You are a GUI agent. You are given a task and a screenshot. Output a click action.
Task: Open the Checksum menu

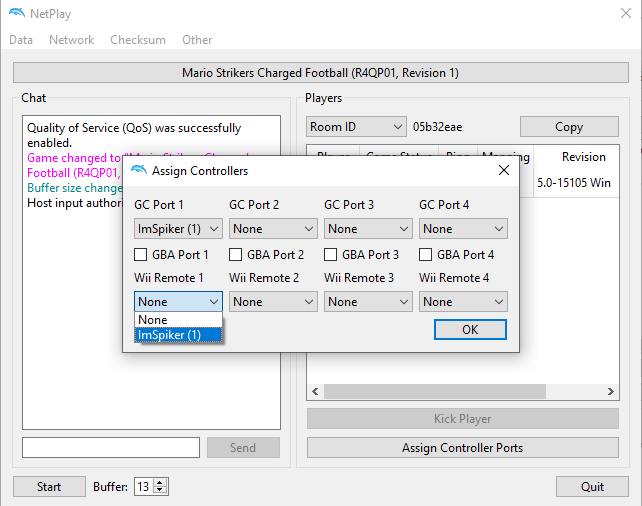[138, 40]
